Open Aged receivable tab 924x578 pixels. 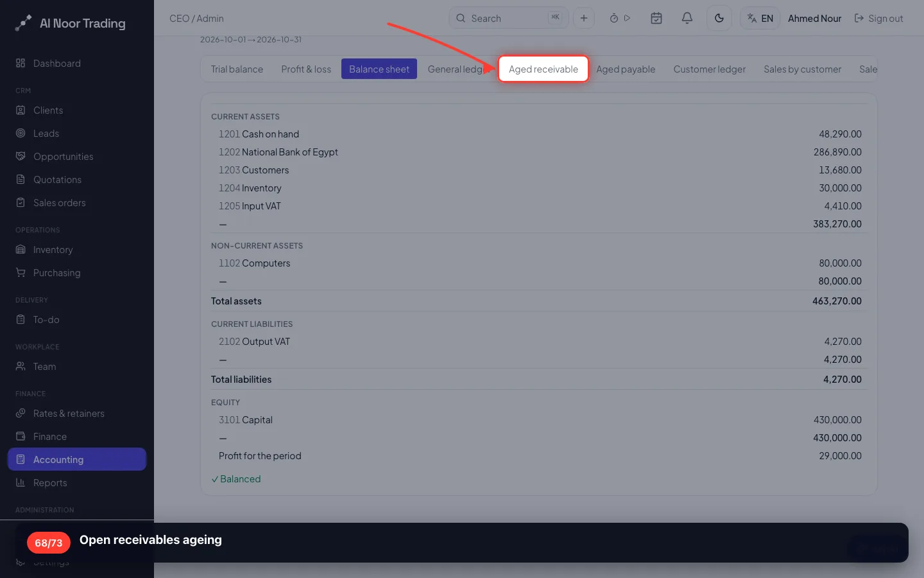coord(543,69)
